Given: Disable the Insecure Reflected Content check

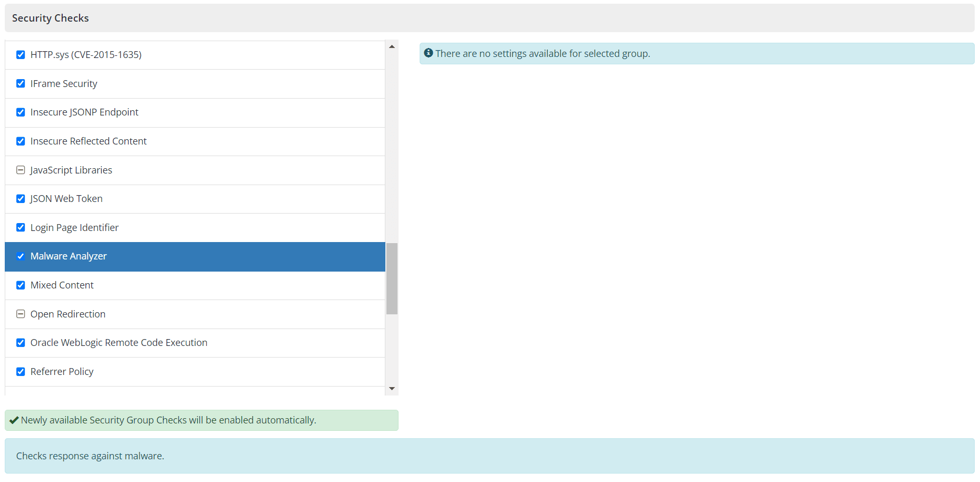Looking at the screenshot, I should coord(21,141).
